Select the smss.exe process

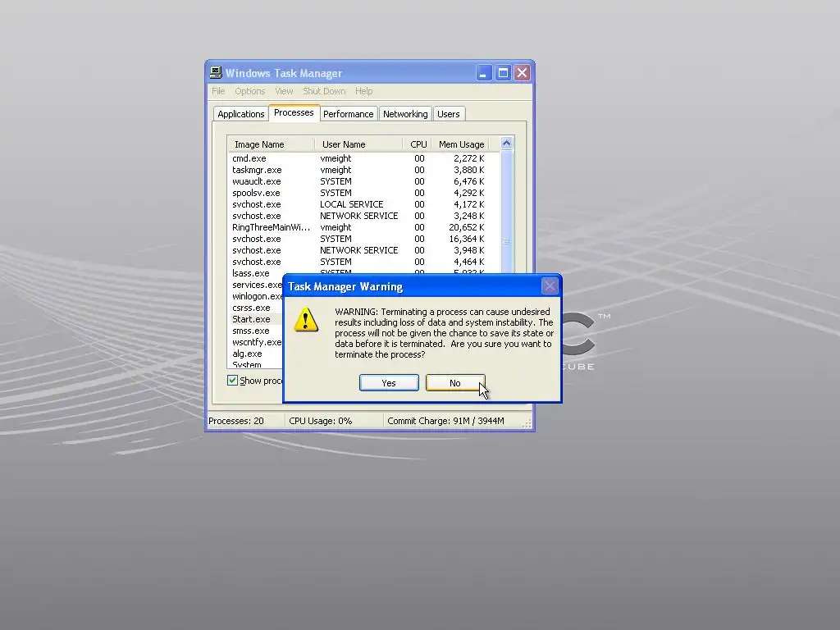[256, 331]
